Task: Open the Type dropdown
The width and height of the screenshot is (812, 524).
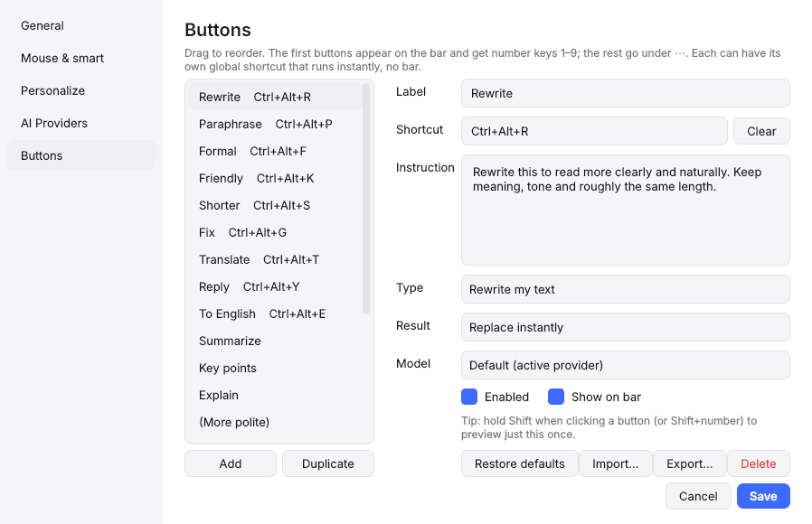Action: coord(626,289)
